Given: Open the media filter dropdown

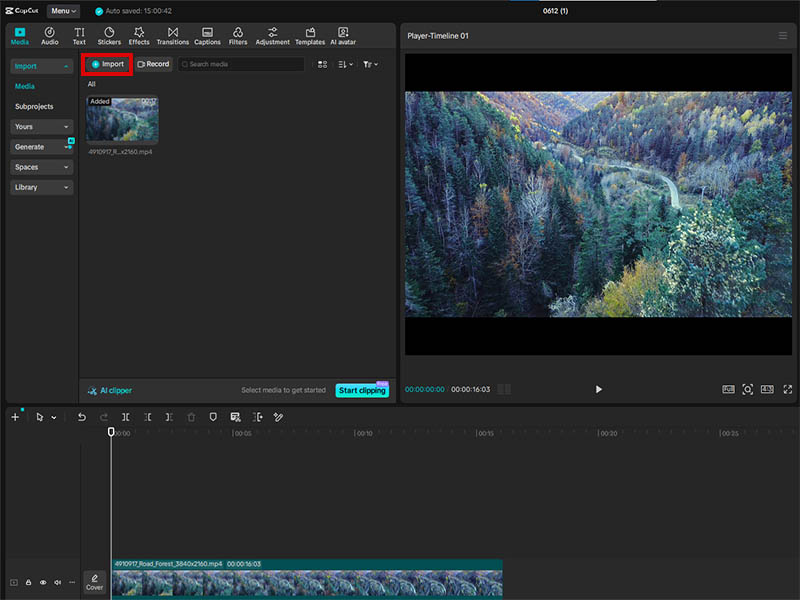Looking at the screenshot, I should (x=370, y=64).
